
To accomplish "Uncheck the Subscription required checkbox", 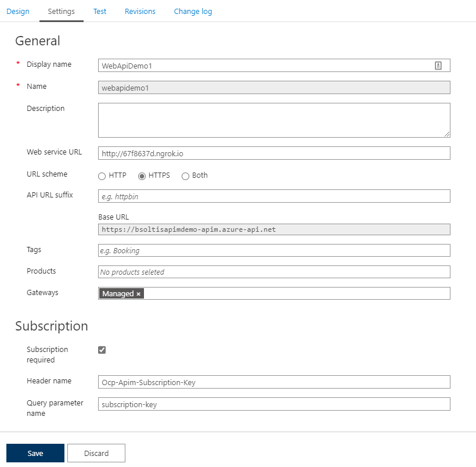I will pyautogui.click(x=102, y=350).
